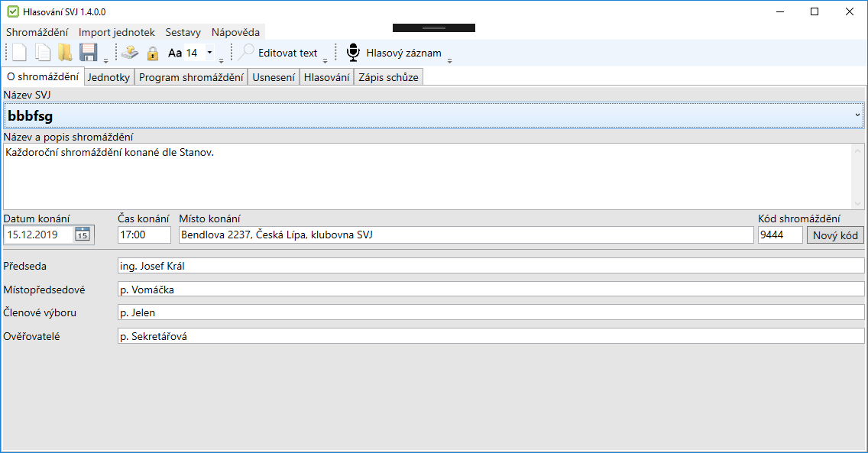Click the magnifier icon beside Editovat text

coord(246,52)
